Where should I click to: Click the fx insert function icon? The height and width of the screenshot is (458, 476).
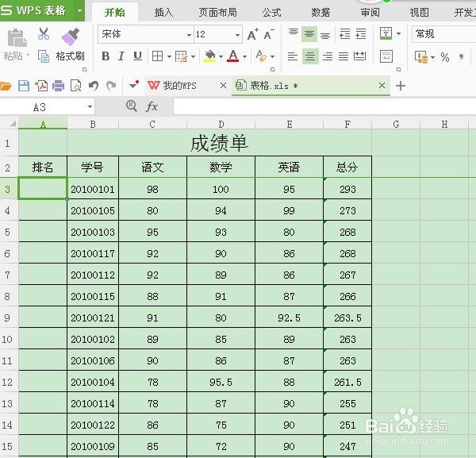152,106
